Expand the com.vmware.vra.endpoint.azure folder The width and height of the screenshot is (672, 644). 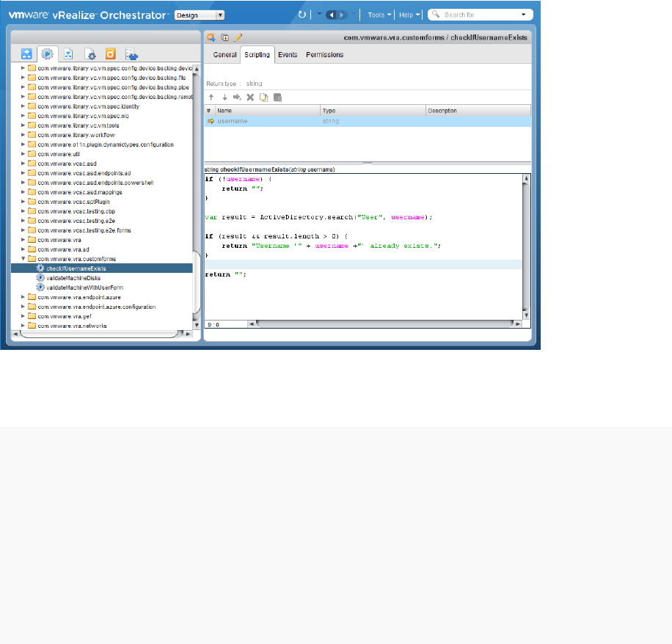[x=23, y=297]
